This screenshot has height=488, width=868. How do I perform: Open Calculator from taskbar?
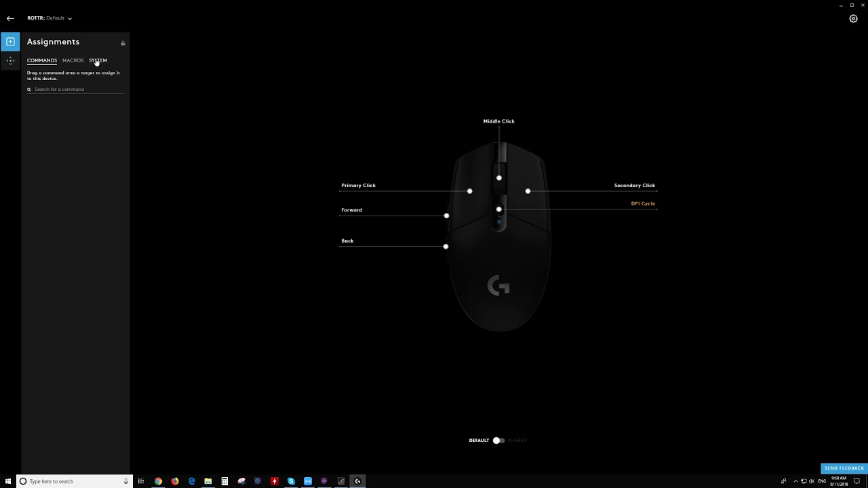[224, 481]
